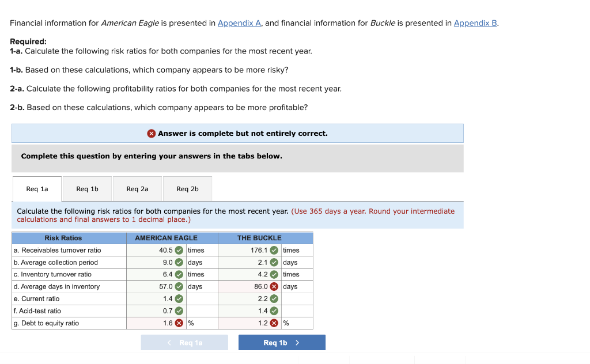Click green check next to American Eagle 0.7
This screenshot has width=590, height=364.
coord(179,311)
